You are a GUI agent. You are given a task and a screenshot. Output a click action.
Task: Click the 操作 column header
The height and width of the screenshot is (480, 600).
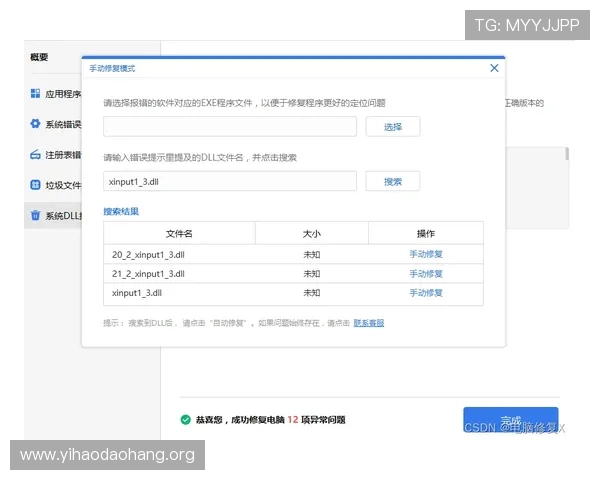(426, 233)
